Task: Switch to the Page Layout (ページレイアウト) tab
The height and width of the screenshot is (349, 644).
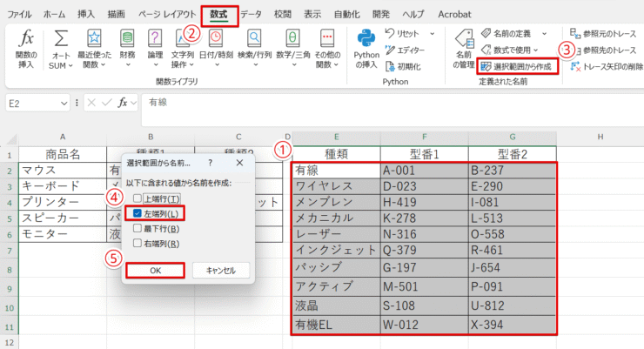Action: 167,15
